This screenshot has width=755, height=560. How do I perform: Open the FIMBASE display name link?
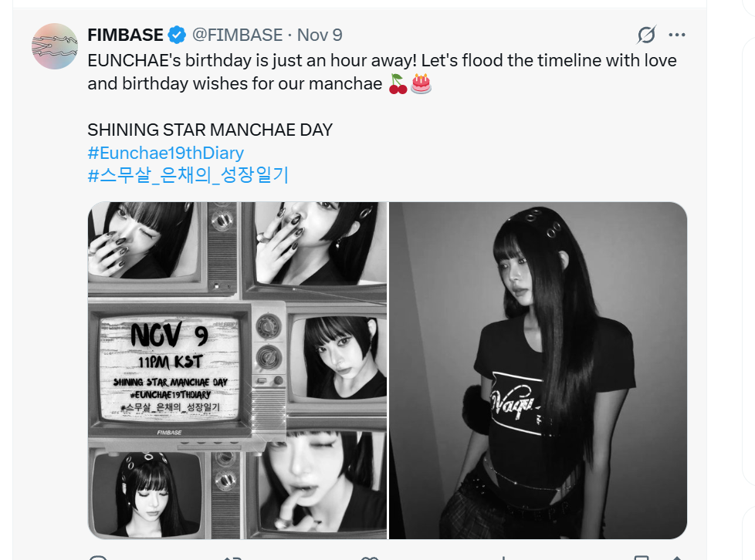(125, 35)
